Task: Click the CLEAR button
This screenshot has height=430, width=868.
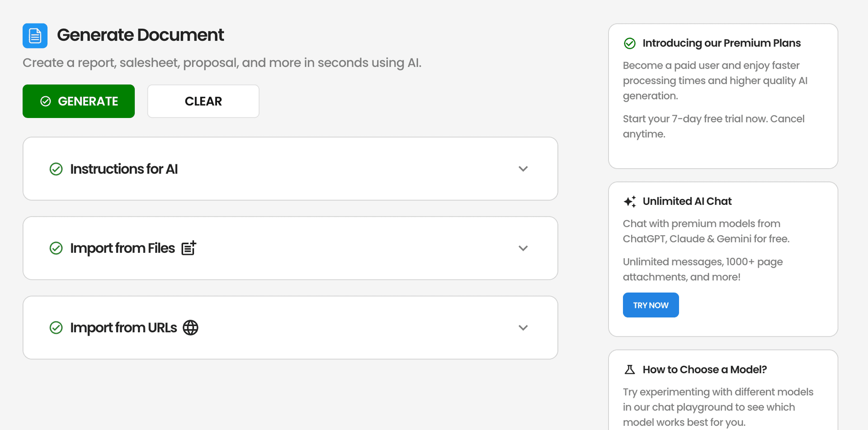Action: (x=203, y=101)
